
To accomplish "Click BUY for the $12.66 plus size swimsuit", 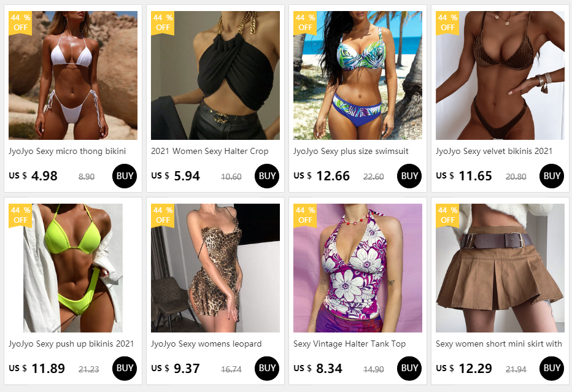I will [x=409, y=176].
